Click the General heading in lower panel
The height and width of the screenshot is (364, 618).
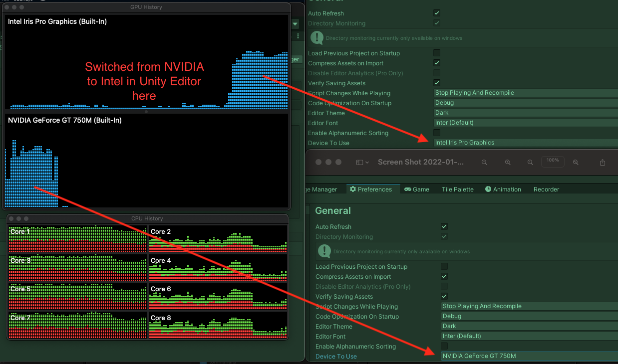[x=333, y=210]
